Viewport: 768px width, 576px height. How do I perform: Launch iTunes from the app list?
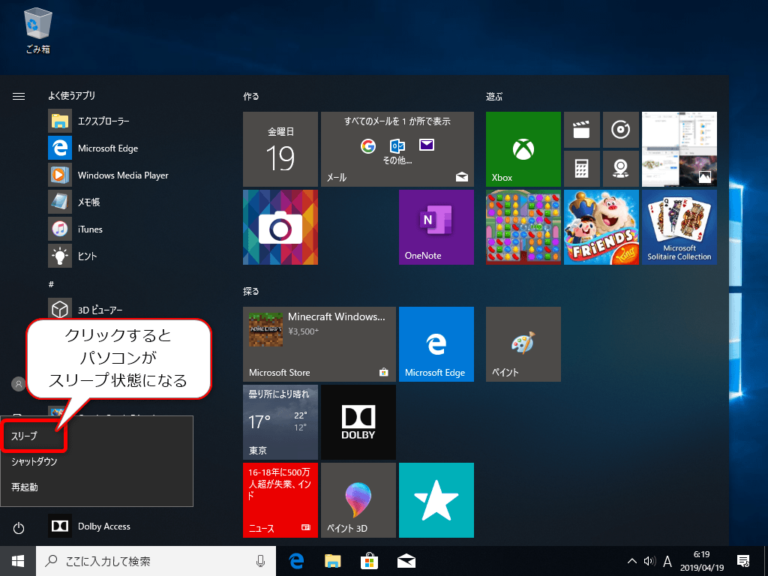click(x=75, y=229)
